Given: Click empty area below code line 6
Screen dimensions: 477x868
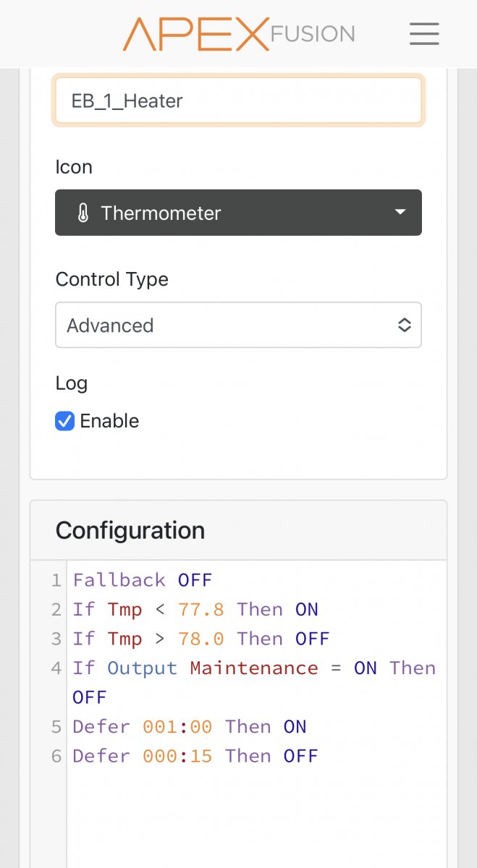Looking at the screenshot, I should click(253, 817).
